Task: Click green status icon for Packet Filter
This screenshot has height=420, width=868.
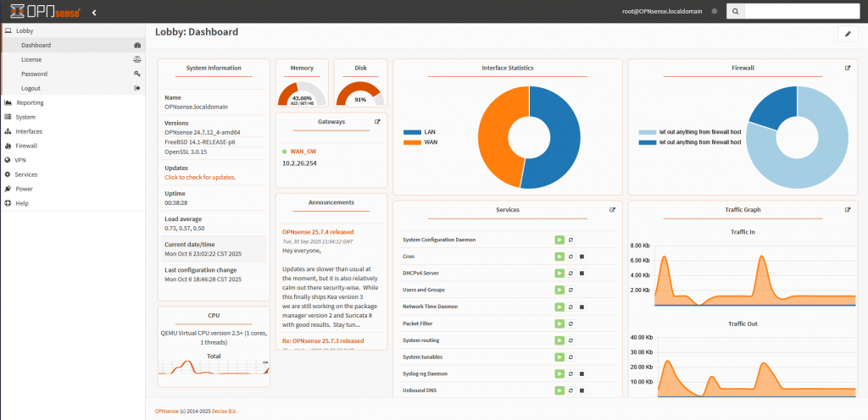Action: [559, 323]
